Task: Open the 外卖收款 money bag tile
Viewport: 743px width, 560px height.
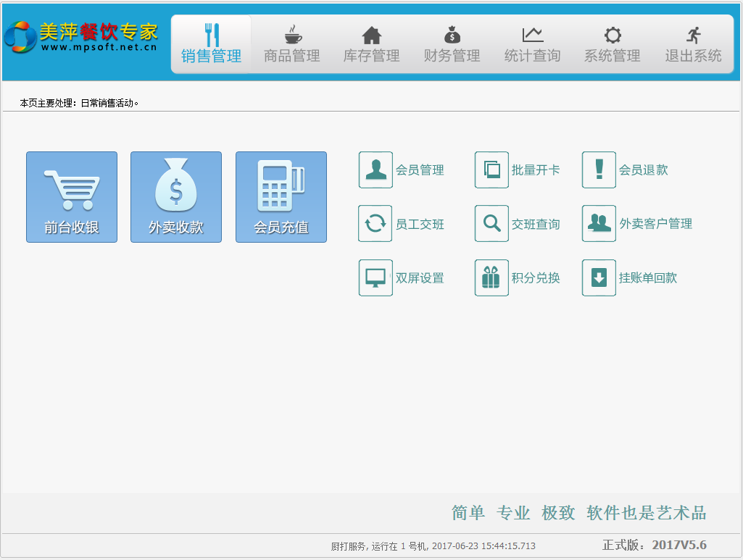Action: tap(176, 197)
